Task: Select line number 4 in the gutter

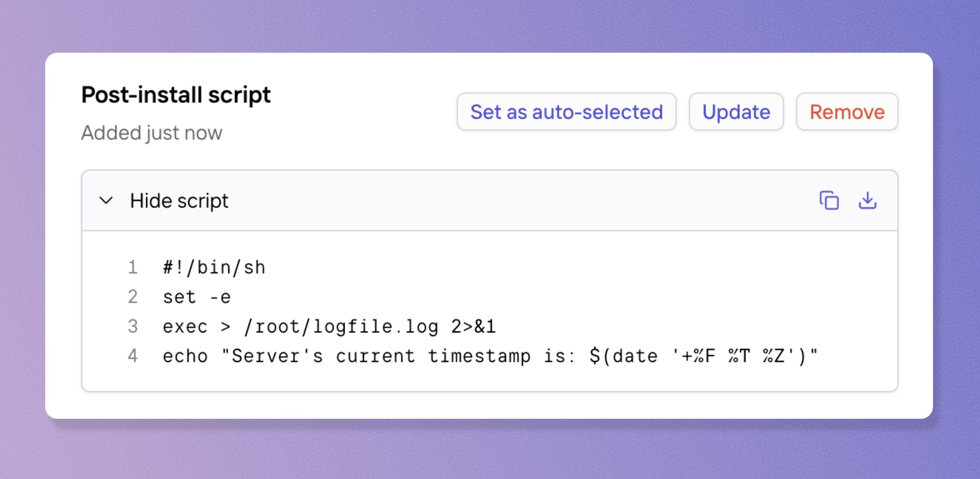Action: pyautogui.click(x=133, y=356)
